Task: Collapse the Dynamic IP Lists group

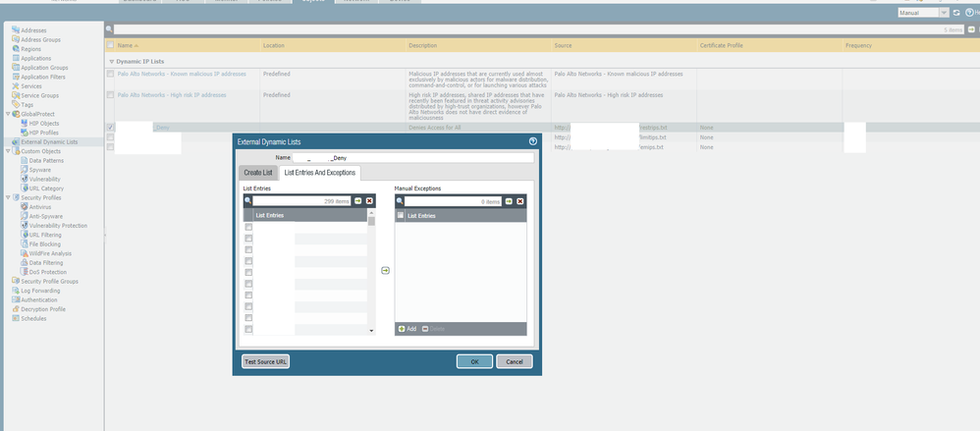Action: pyautogui.click(x=112, y=62)
